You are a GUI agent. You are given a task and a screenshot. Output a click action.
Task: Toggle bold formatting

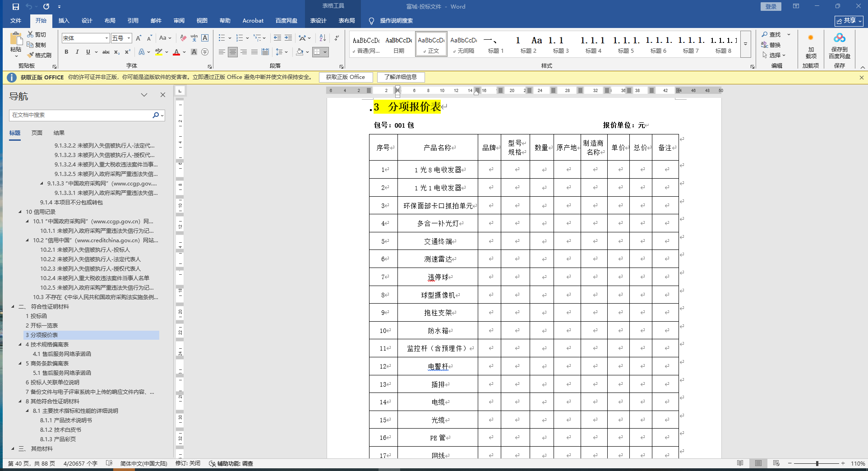click(66, 52)
